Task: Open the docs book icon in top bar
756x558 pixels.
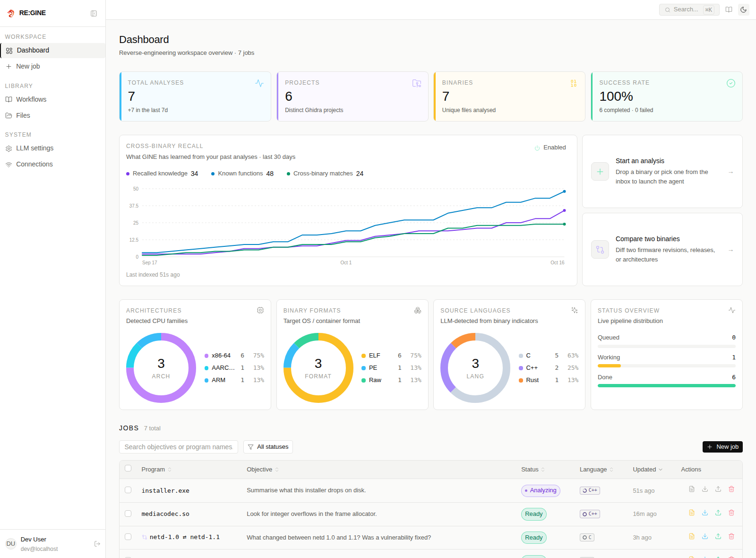Action: click(x=729, y=9)
